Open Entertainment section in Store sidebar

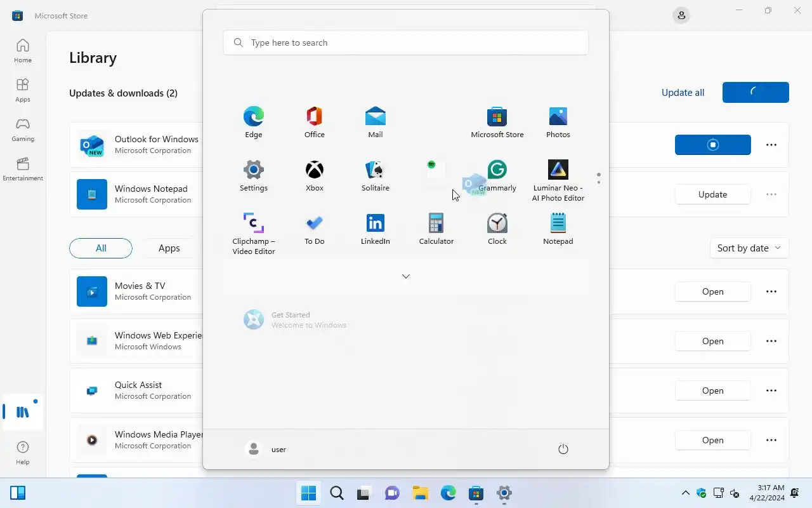(x=23, y=169)
